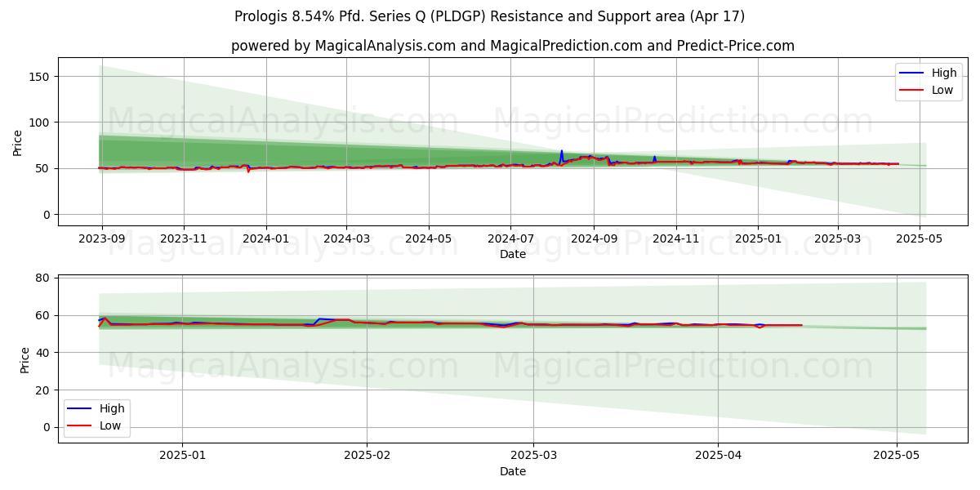Click the '100' price tick label

(41, 122)
